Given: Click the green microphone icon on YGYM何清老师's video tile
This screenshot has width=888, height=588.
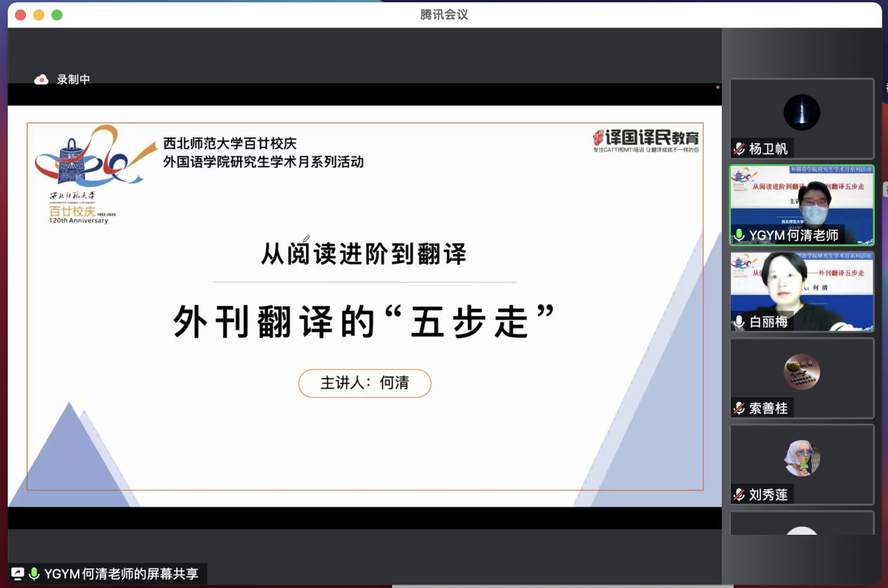Looking at the screenshot, I should (x=739, y=235).
